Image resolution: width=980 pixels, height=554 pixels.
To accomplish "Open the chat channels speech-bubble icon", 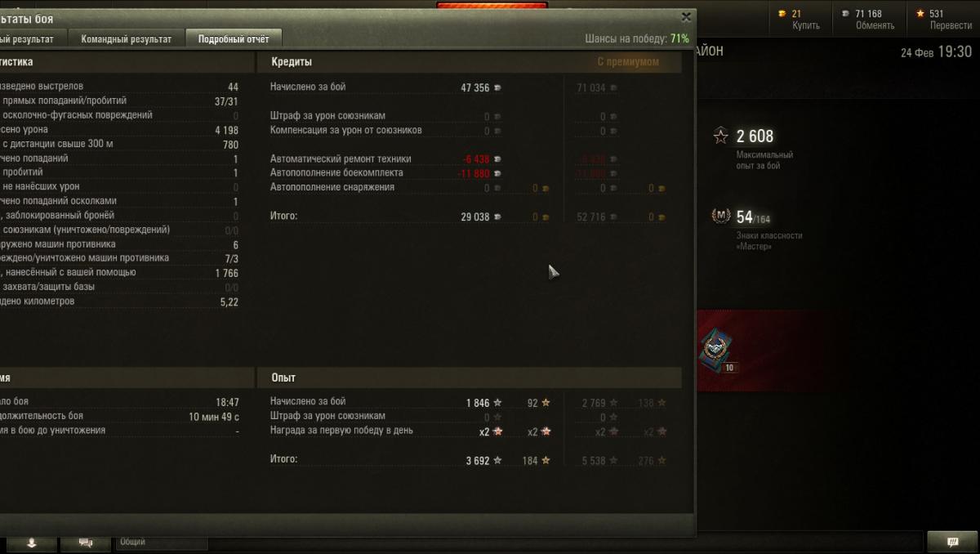I will click(84, 543).
